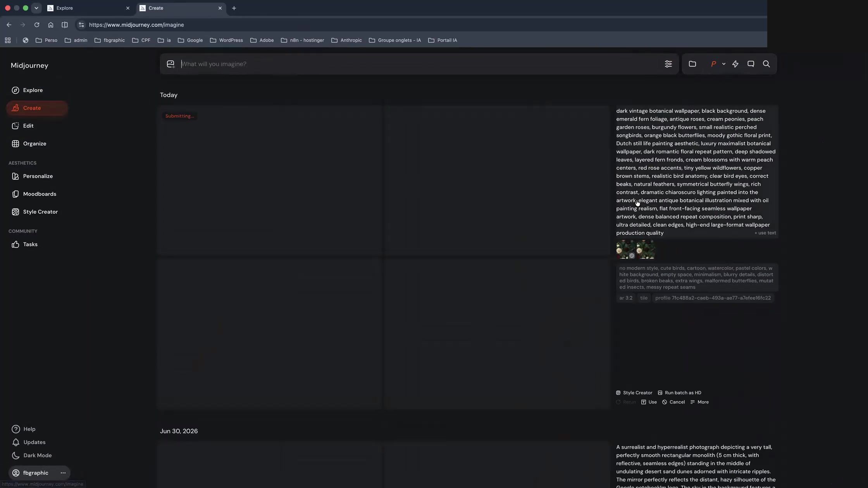Click the profile 7fc488a2 tag

tap(713, 298)
